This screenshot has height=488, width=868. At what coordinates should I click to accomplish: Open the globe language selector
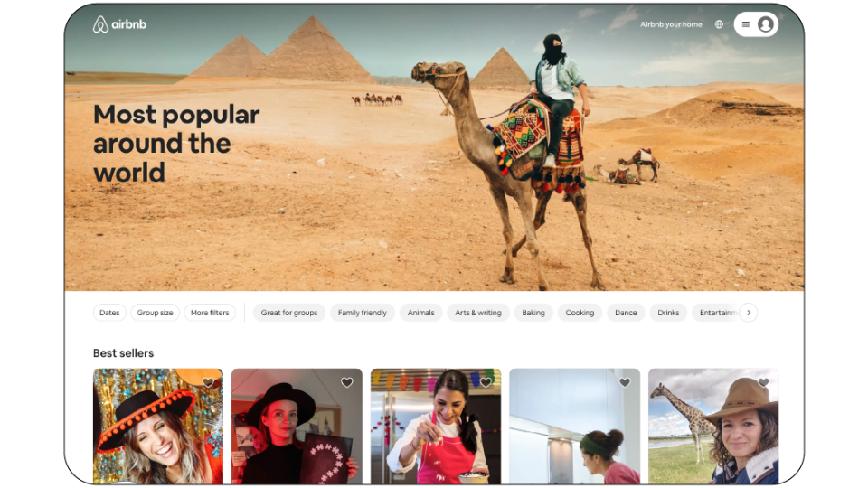pyautogui.click(x=719, y=24)
